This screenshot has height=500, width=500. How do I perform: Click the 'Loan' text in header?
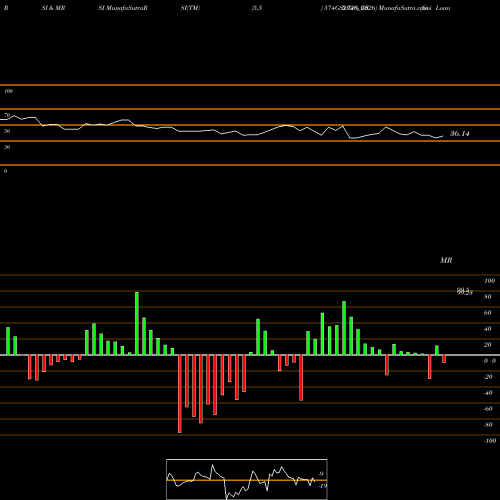click(x=443, y=8)
